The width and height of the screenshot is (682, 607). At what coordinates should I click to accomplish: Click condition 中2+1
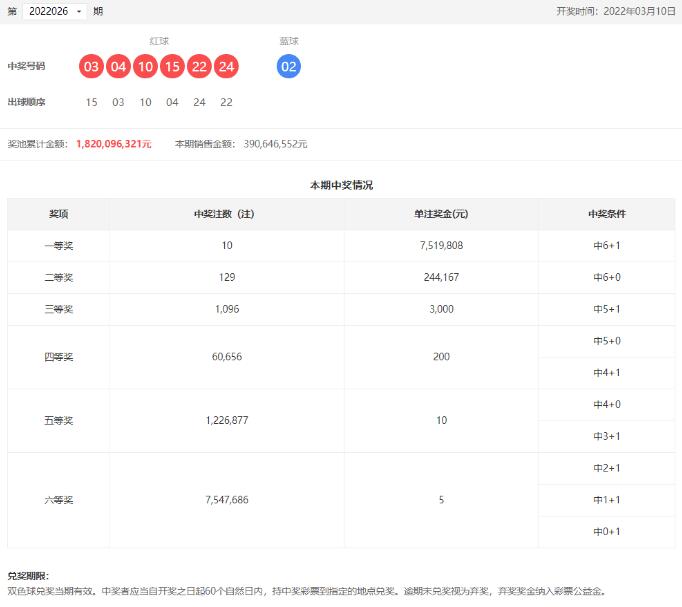pos(607,468)
